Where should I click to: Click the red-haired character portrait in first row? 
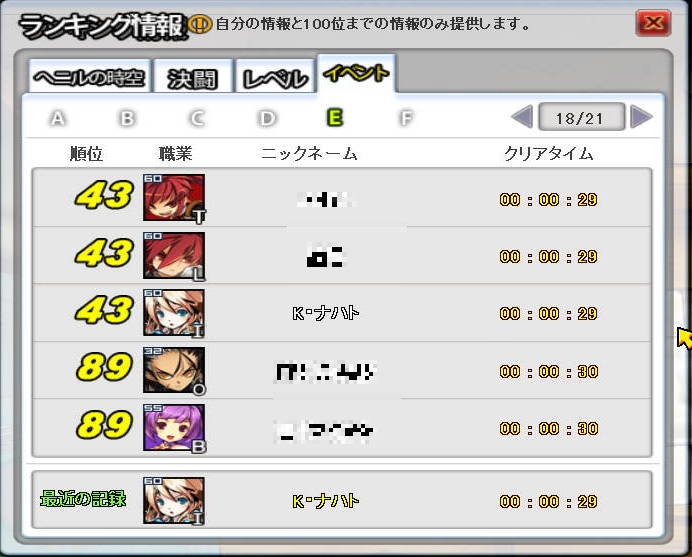(174, 197)
